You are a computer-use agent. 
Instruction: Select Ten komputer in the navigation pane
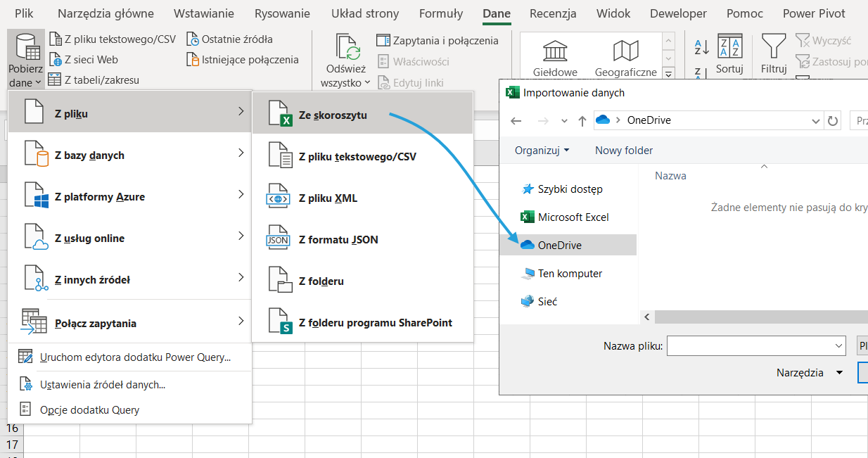[570, 274]
